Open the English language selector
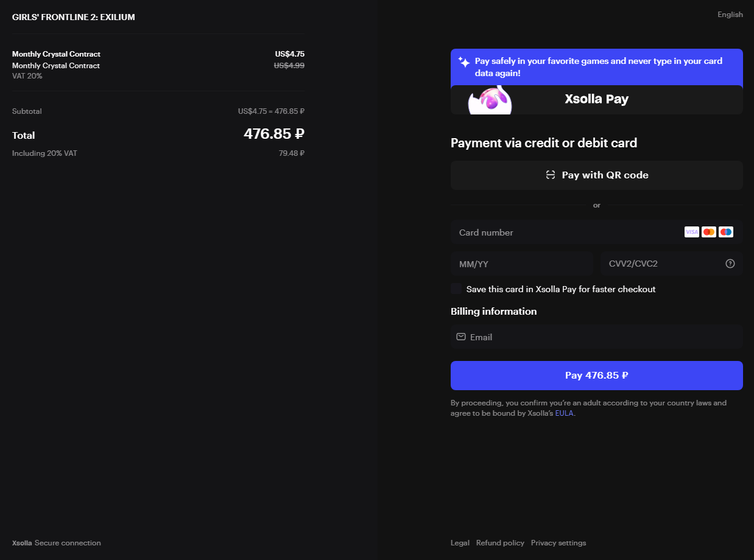 tap(730, 15)
